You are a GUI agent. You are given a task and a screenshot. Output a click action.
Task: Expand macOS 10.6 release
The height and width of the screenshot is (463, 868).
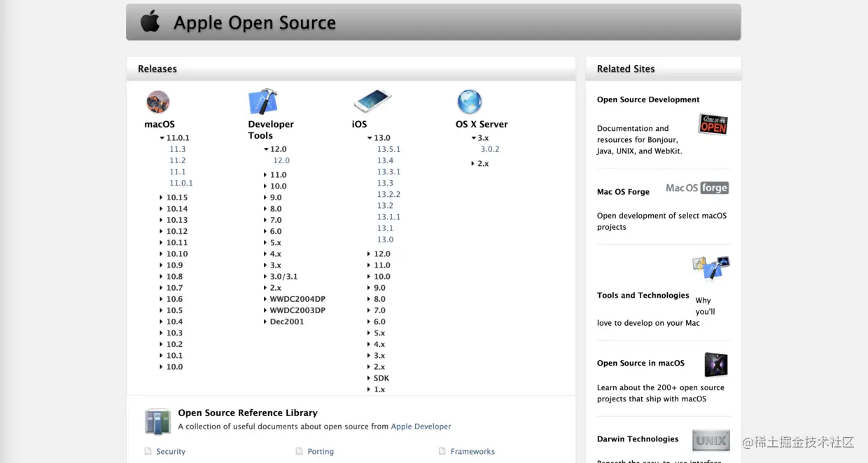pyautogui.click(x=161, y=299)
